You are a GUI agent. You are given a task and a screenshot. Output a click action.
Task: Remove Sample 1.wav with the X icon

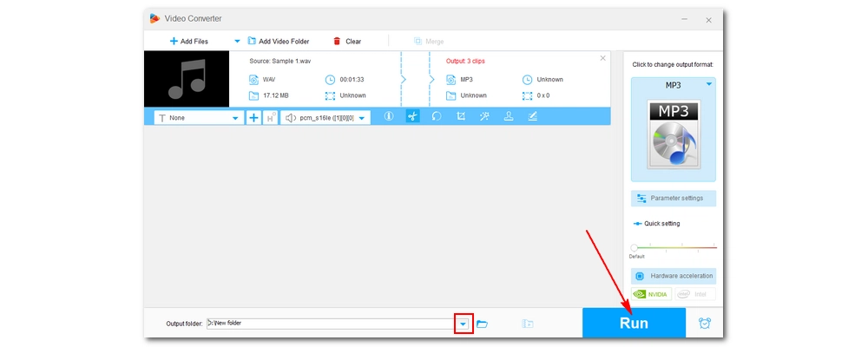pos(603,58)
